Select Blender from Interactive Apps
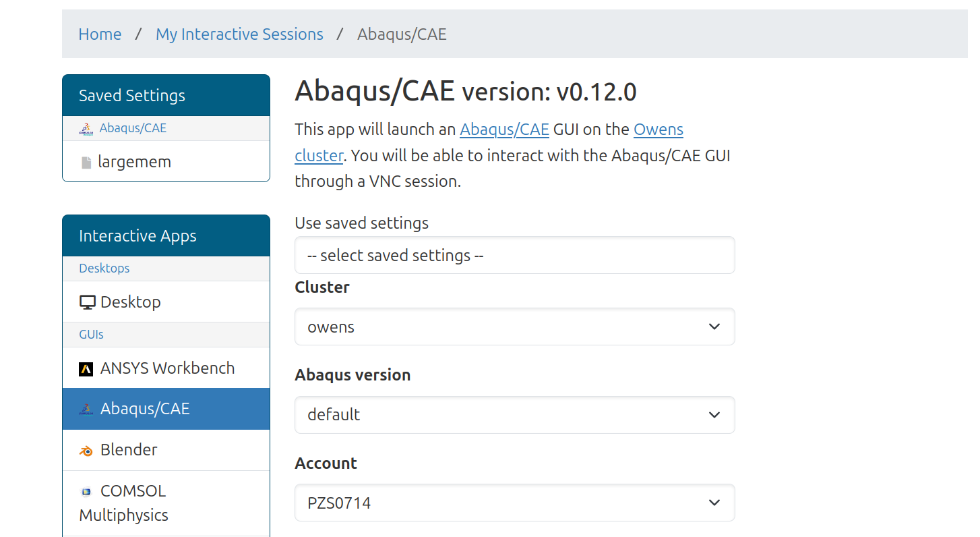Screen dimensions: 980x537 [129, 450]
